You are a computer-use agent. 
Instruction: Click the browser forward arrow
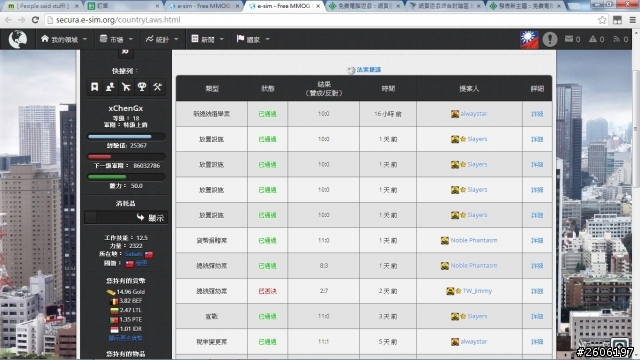coord(22,20)
